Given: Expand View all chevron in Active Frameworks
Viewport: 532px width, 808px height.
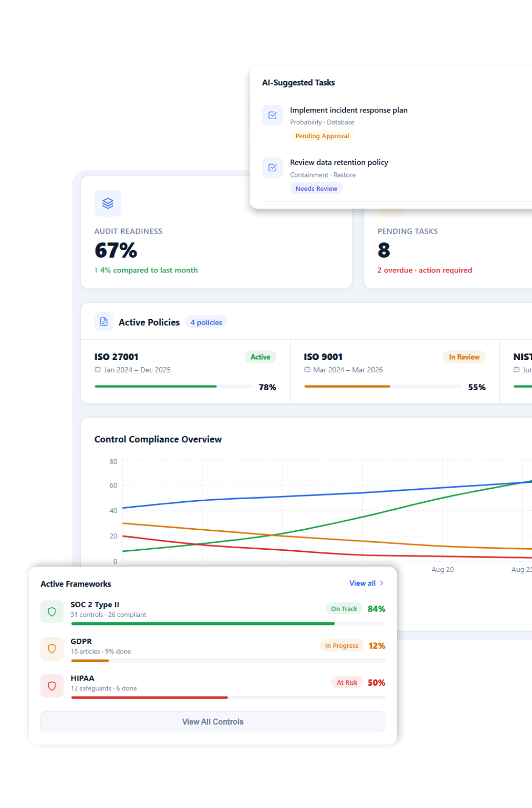Looking at the screenshot, I should (x=382, y=583).
